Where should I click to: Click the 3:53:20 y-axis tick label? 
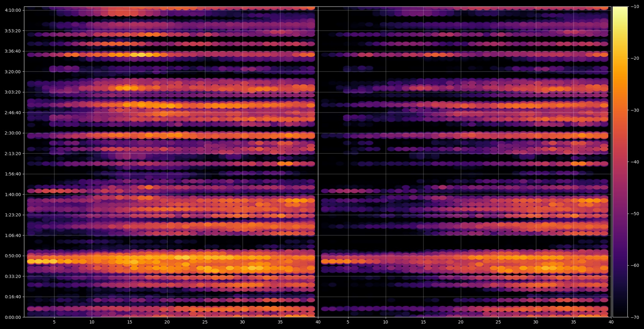tap(13, 31)
